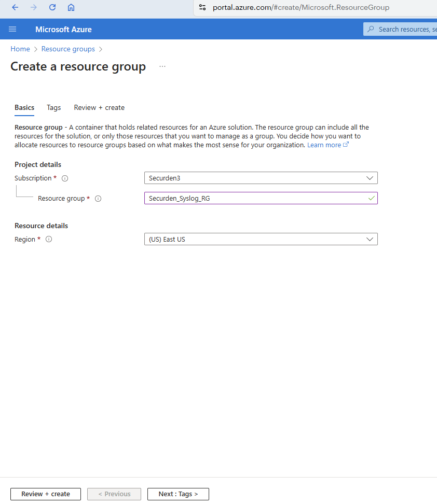437x504 pixels.
Task: Open site information icon in address bar
Action: coord(202,7)
